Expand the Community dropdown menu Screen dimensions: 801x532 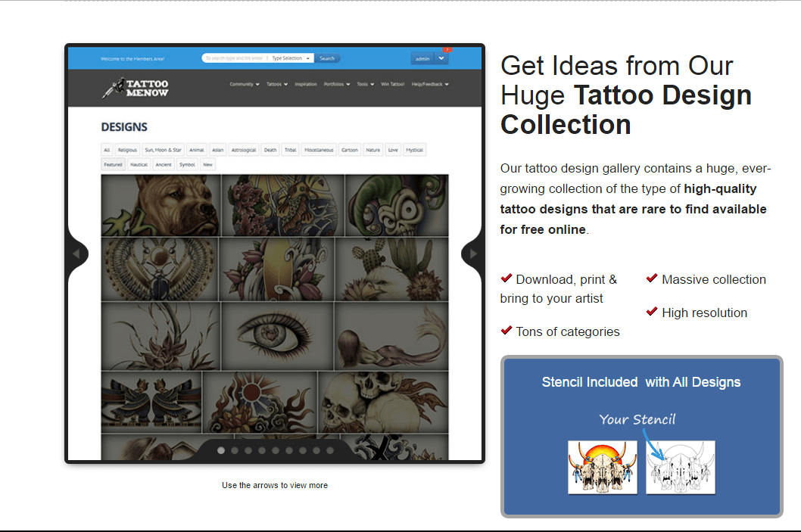tap(245, 85)
